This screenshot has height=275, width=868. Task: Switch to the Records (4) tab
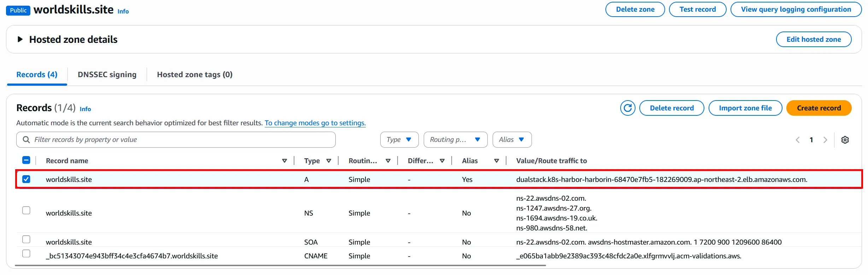[x=37, y=75]
